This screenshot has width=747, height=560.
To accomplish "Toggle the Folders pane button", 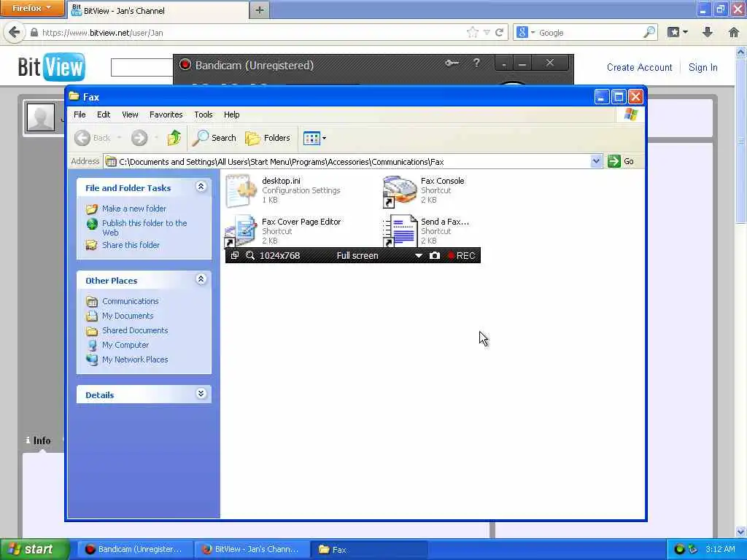I will (x=267, y=138).
